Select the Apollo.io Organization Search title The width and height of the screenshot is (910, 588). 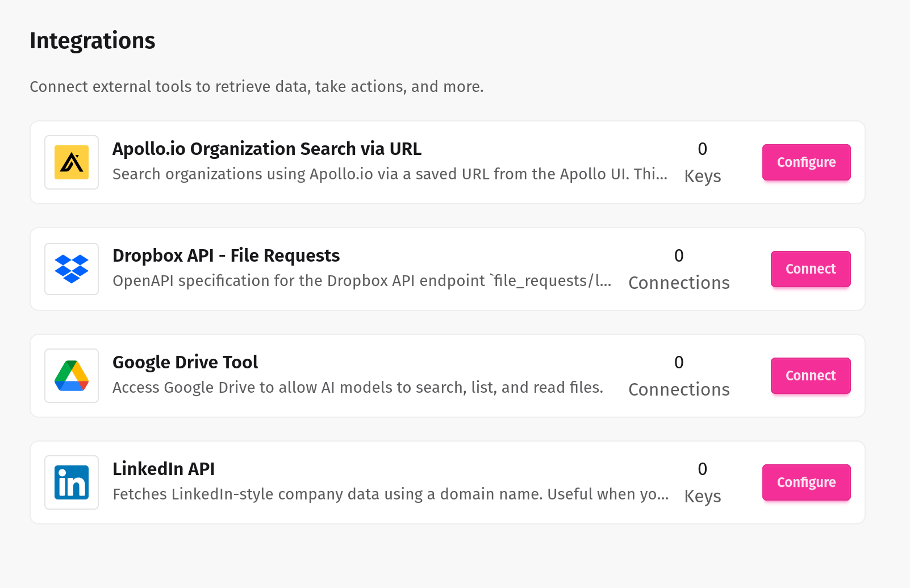click(267, 149)
